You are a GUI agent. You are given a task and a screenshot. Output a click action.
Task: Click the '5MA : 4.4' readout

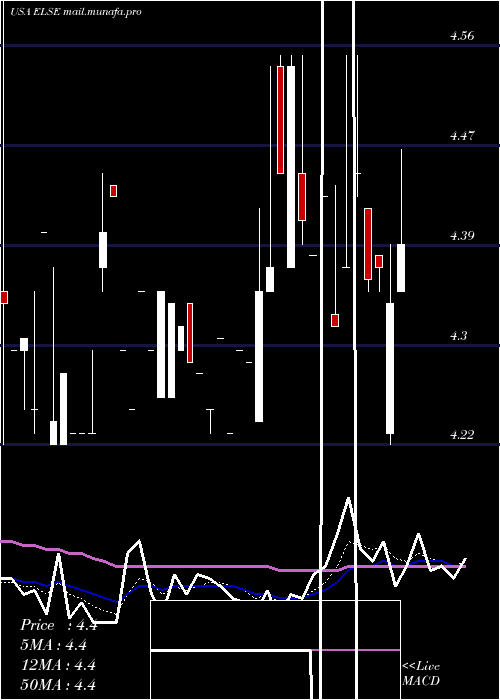click(x=54, y=645)
